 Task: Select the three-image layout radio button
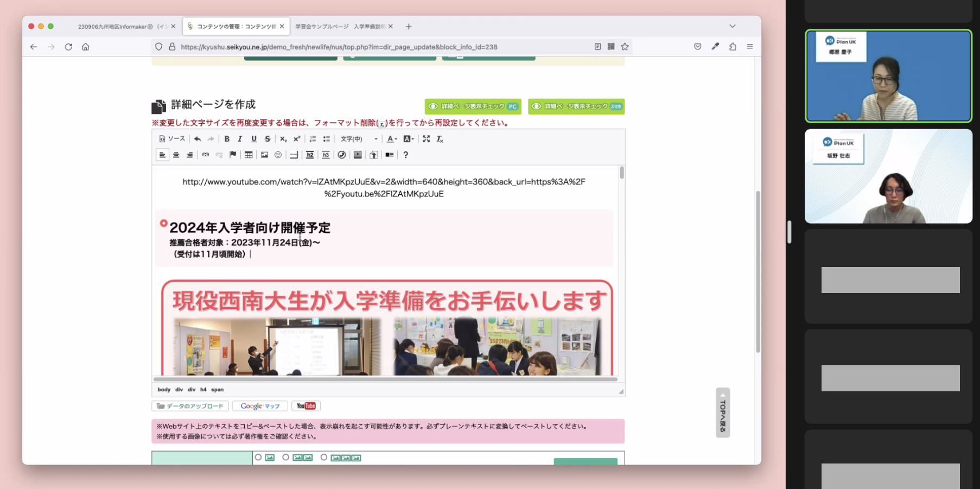coord(324,458)
